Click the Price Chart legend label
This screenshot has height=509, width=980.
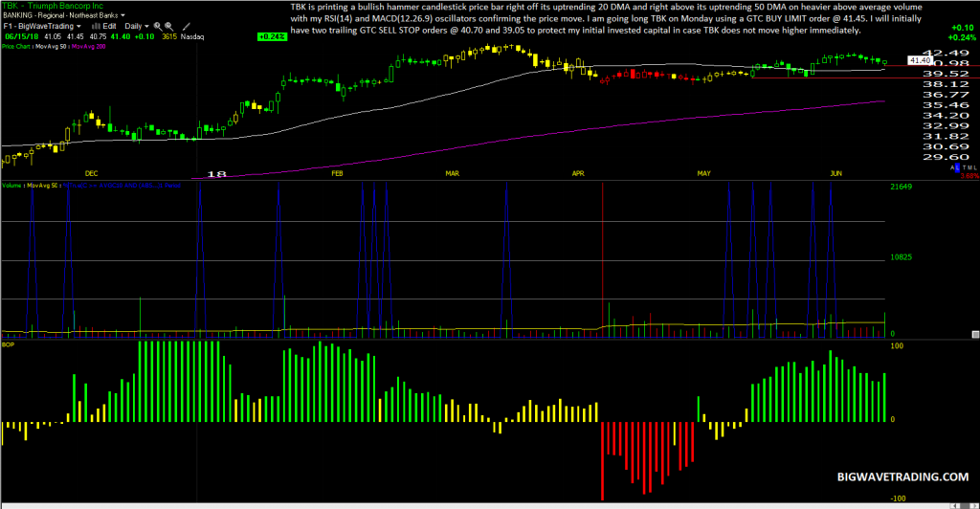(15, 46)
